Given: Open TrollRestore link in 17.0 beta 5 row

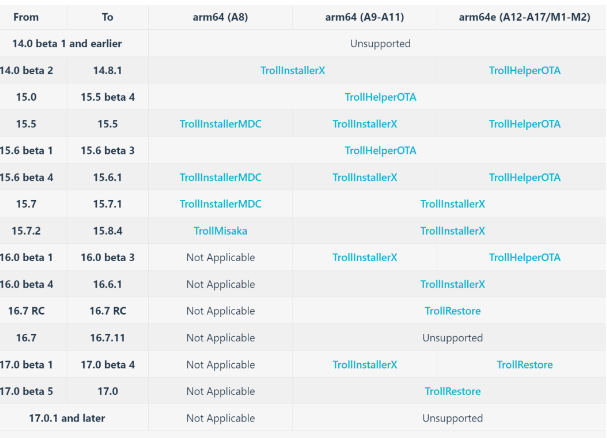Looking at the screenshot, I should coord(453,392).
